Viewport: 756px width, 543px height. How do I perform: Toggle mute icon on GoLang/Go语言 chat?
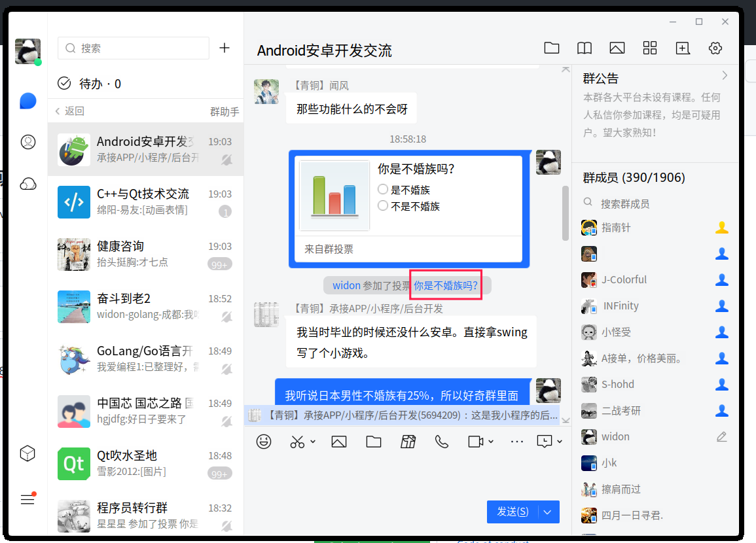coord(226,369)
